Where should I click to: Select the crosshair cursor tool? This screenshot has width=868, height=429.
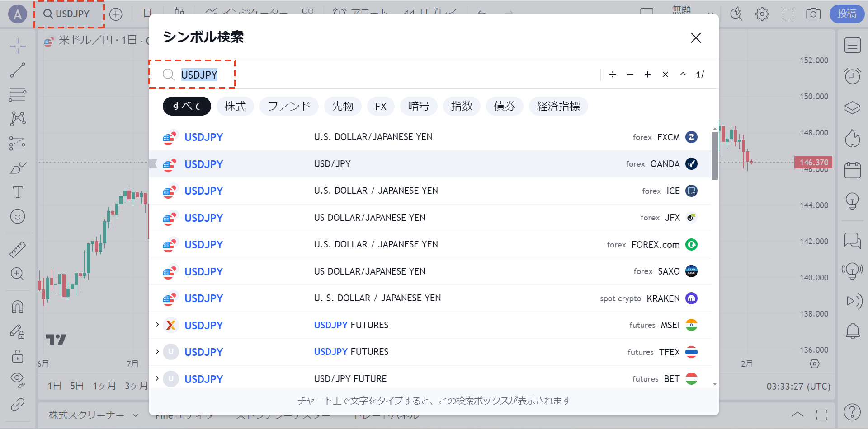coord(18,46)
